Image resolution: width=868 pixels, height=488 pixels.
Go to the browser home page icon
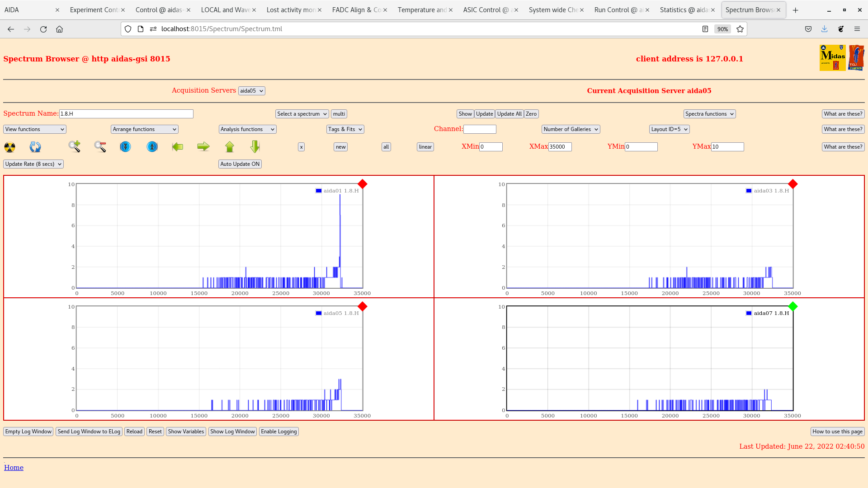59,29
